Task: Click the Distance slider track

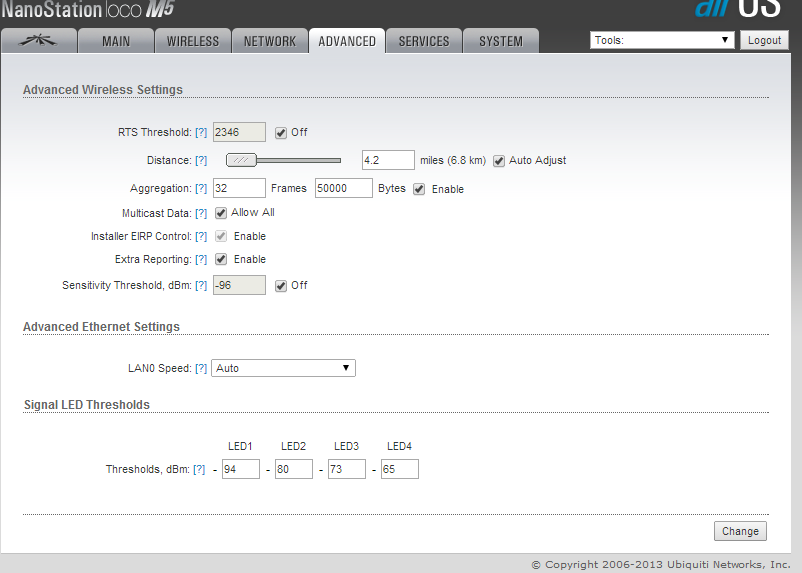Action: click(299, 160)
